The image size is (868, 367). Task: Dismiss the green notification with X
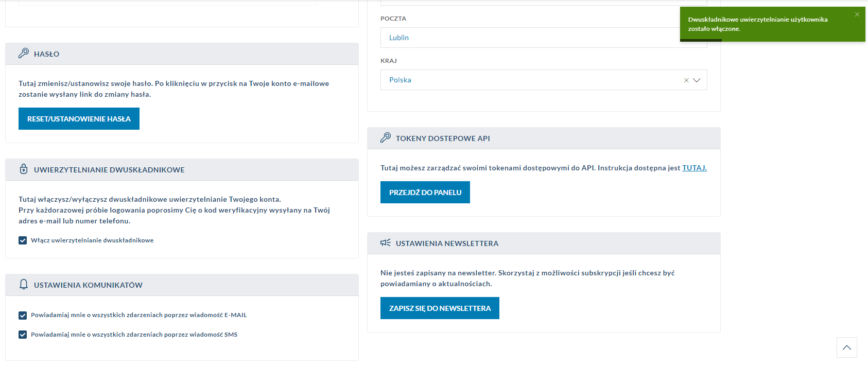coord(857,14)
